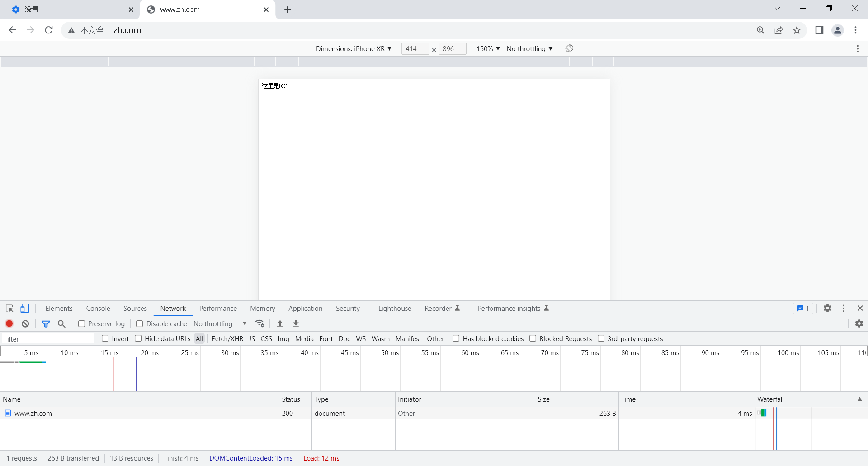Screen dimensions: 868x466
Task: Filter requests by Doc
Action: pos(344,339)
